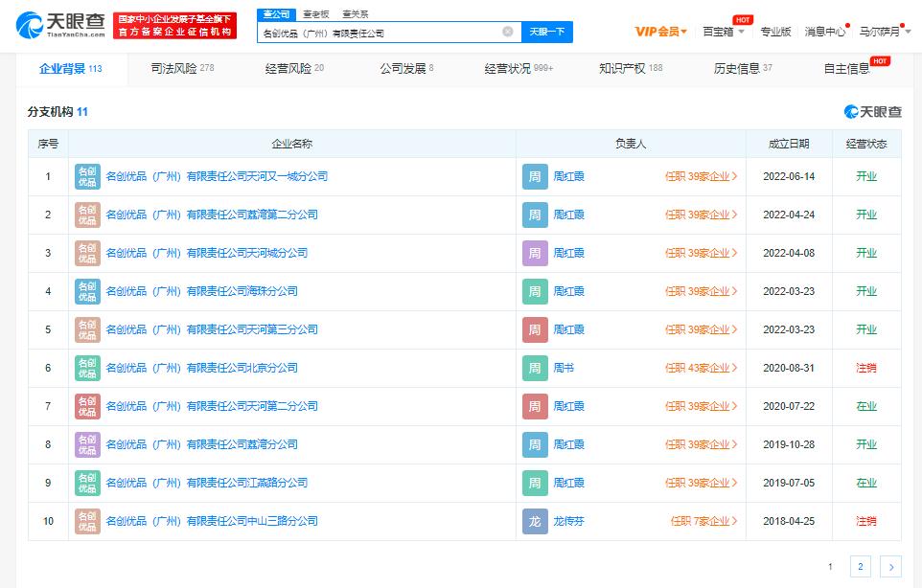Expand 任职 39家企业 in row 9

click(701, 483)
